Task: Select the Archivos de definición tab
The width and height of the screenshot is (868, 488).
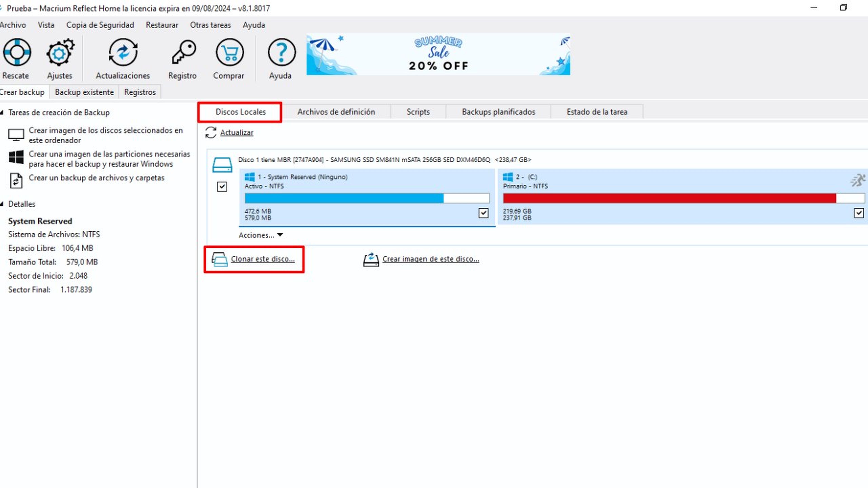Action: point(336,112)
